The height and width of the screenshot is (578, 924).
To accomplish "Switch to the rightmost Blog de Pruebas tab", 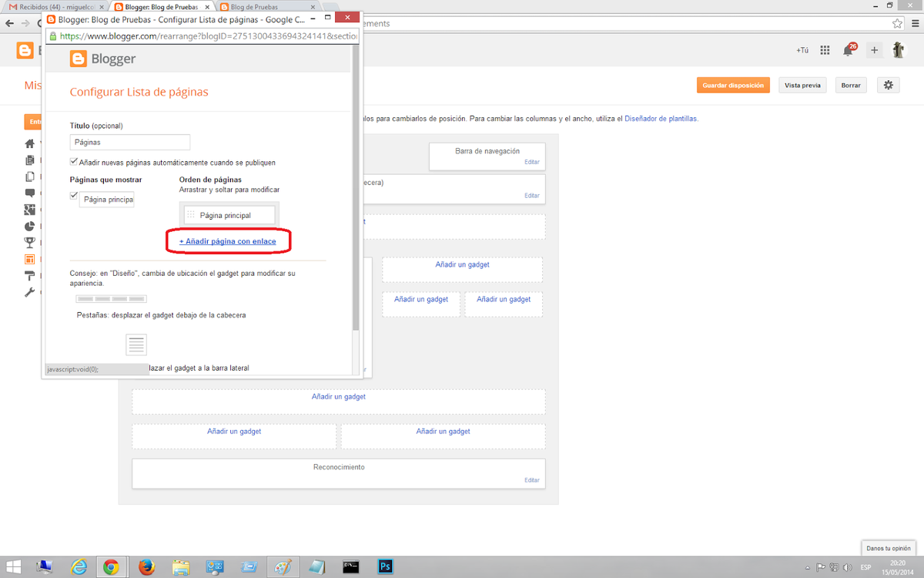I will pos(262,7).
